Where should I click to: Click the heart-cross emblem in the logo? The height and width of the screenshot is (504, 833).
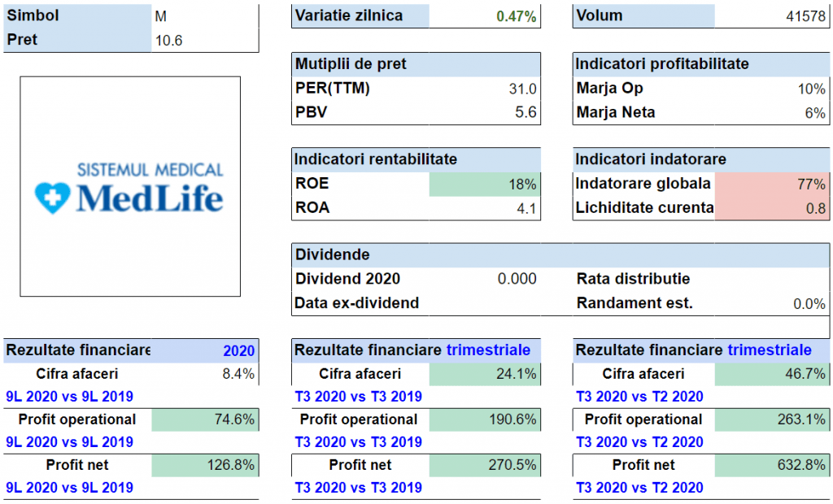50,198
